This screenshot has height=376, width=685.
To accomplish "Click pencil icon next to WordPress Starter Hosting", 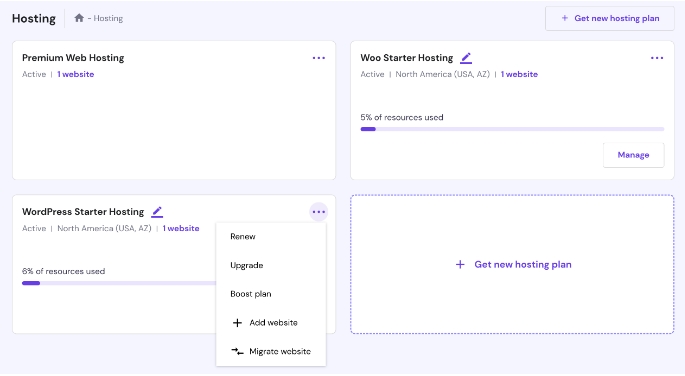I will pos(157,212).
